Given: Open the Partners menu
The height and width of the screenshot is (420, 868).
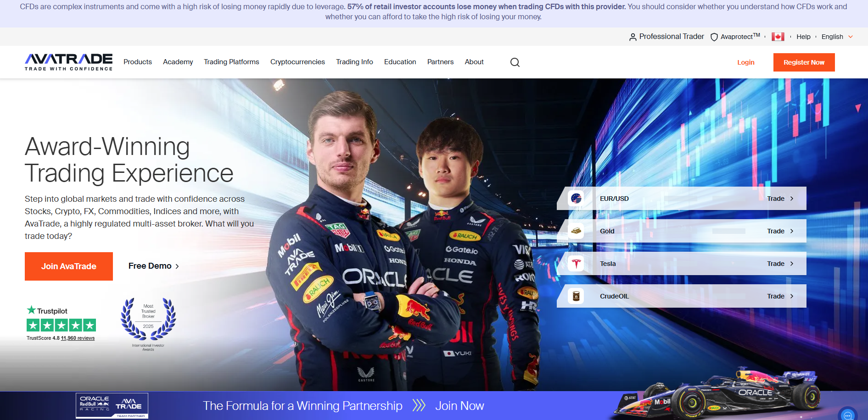Looking at the screenshot, I should click(440, 62).
